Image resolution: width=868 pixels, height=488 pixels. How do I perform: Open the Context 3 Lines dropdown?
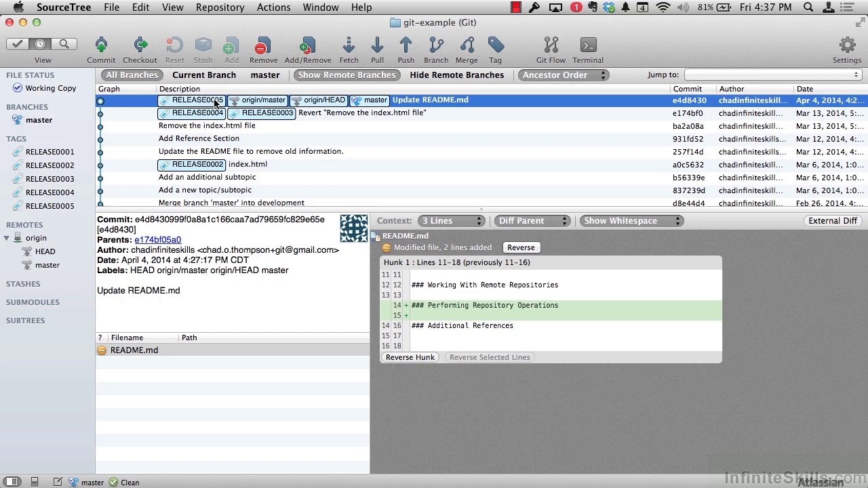[451, 221]
